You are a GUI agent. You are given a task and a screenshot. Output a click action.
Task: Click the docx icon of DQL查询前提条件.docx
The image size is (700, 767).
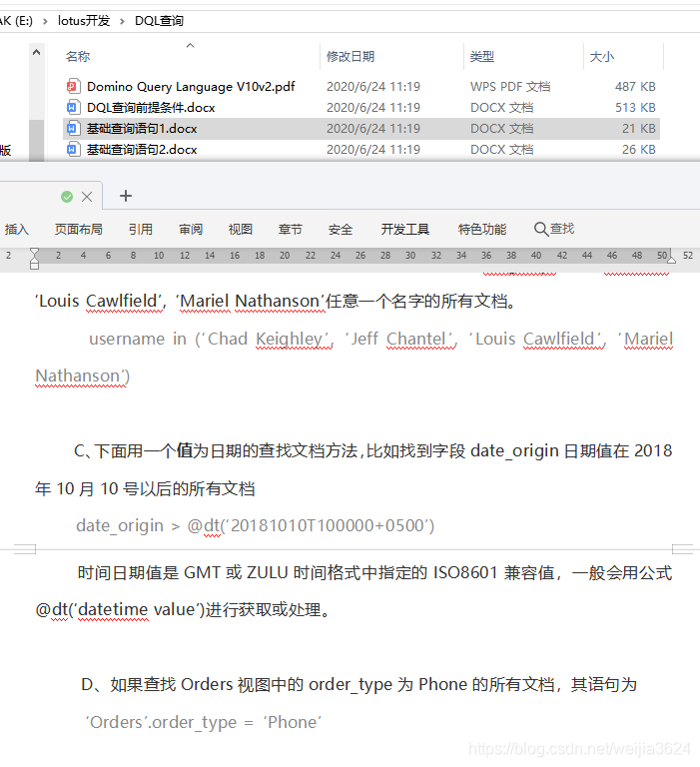[x=73, y=107]
